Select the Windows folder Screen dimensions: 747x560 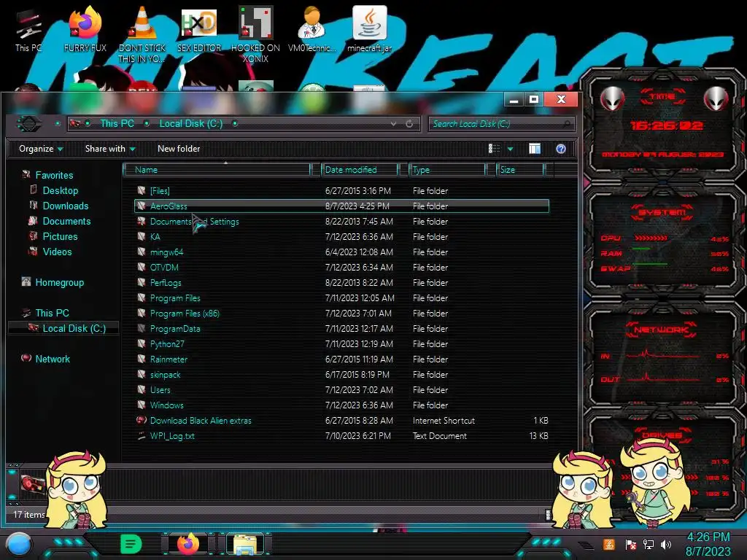tap(341, 405)
